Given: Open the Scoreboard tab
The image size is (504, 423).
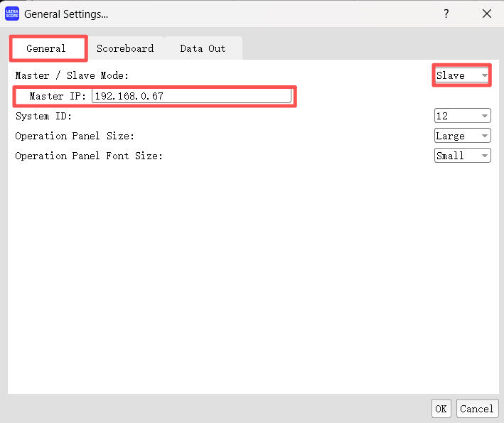Looking at the screenshot, I should 125,48.
